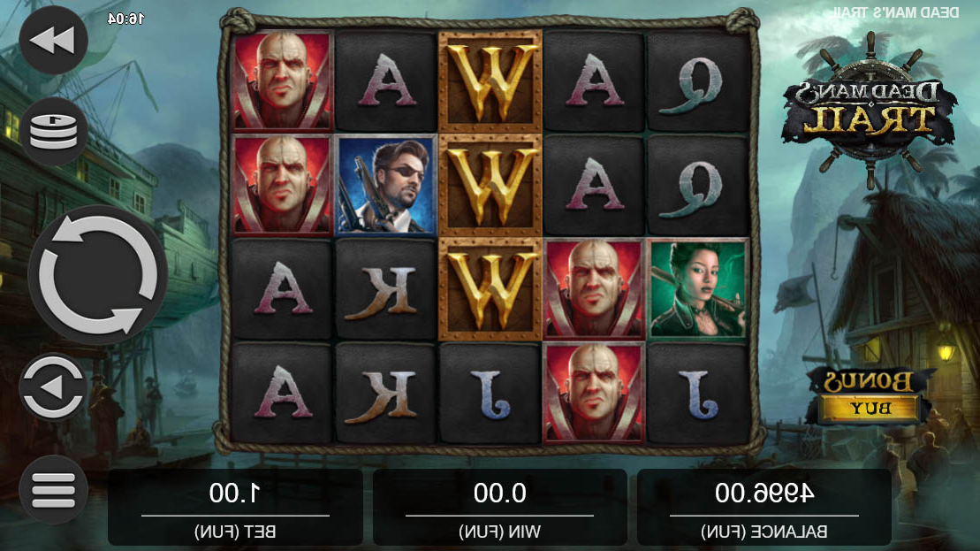Click the Balance (FUN) panel showing 4996.00
980x551 pixels.
763,507
